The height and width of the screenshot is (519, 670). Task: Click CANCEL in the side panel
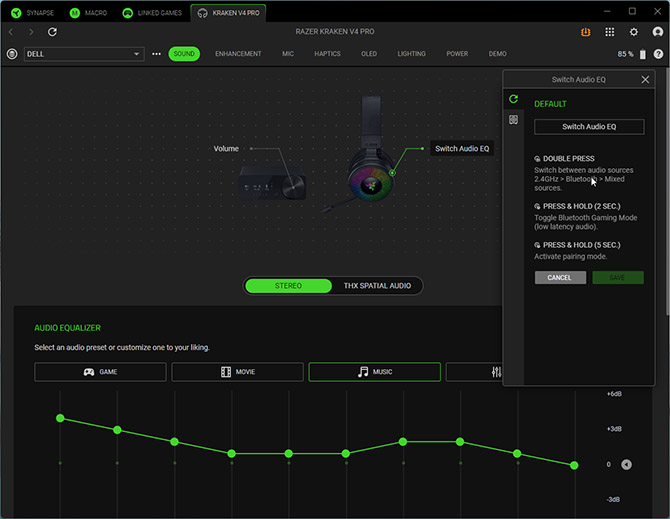pyautogui.click(x=560, y=278)
